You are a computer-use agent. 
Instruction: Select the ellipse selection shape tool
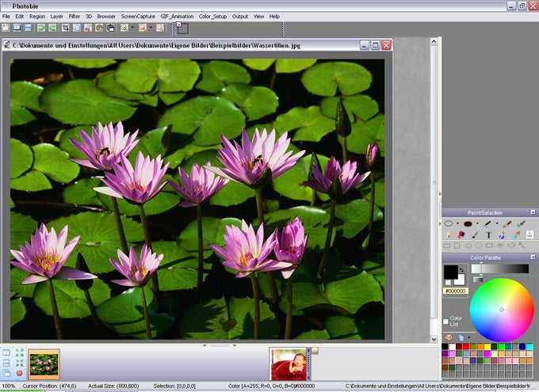pos(449,223)
